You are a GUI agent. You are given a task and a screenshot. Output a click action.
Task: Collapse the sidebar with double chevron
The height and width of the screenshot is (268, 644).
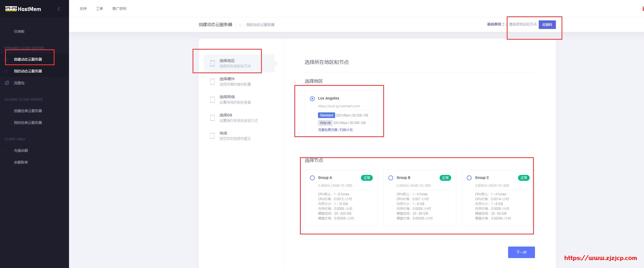59,9
